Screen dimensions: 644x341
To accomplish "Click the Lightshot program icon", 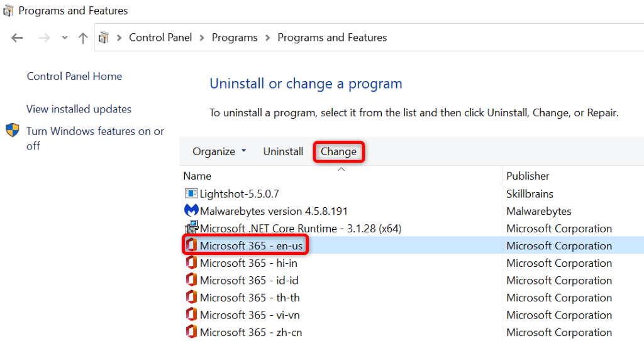I will click(191, 194).
